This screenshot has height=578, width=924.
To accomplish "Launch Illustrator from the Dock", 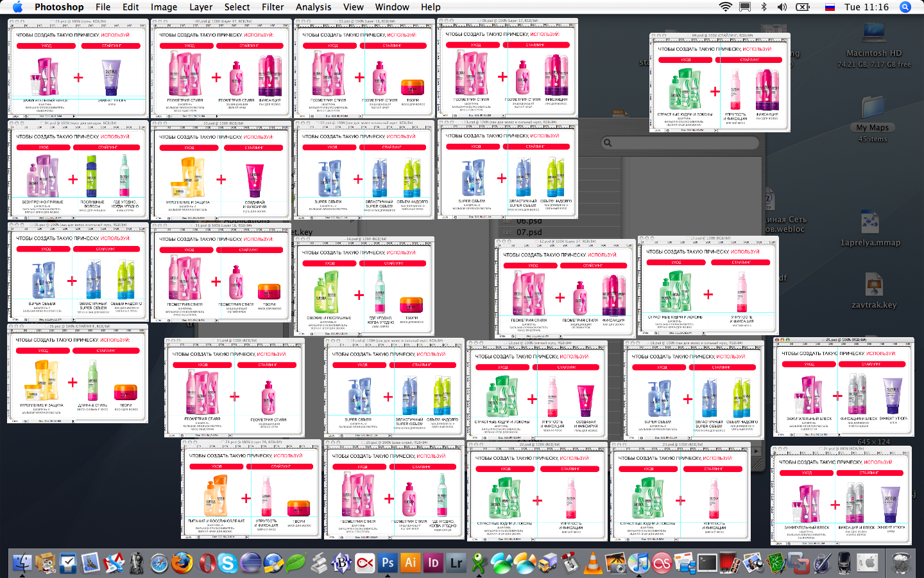I will pyautogui.click(x=411, y=563).
